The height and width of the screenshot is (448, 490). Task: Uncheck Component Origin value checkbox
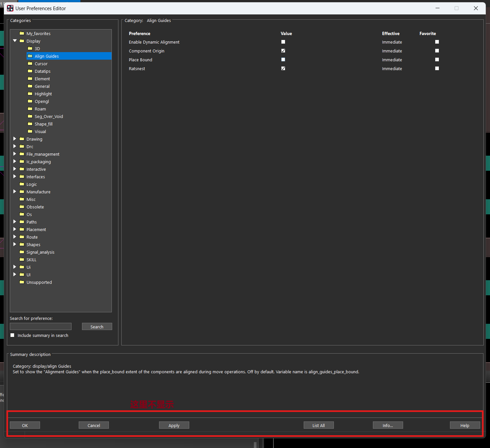(x=283, y=51)
